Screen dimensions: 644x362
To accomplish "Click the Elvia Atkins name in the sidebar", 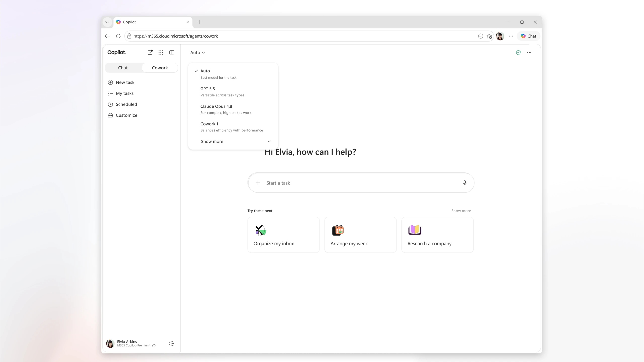I will pos(127,341).
